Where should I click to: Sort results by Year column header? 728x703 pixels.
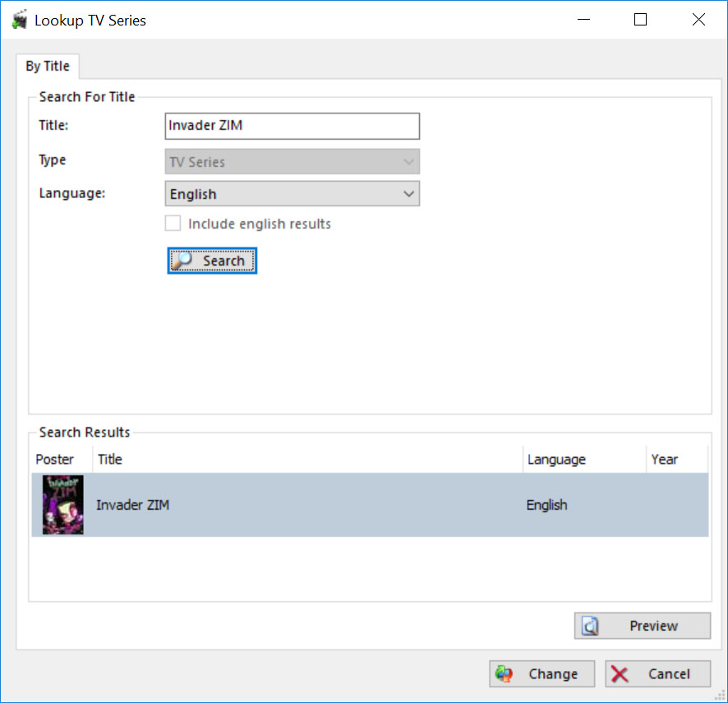[x=677, y=460]
